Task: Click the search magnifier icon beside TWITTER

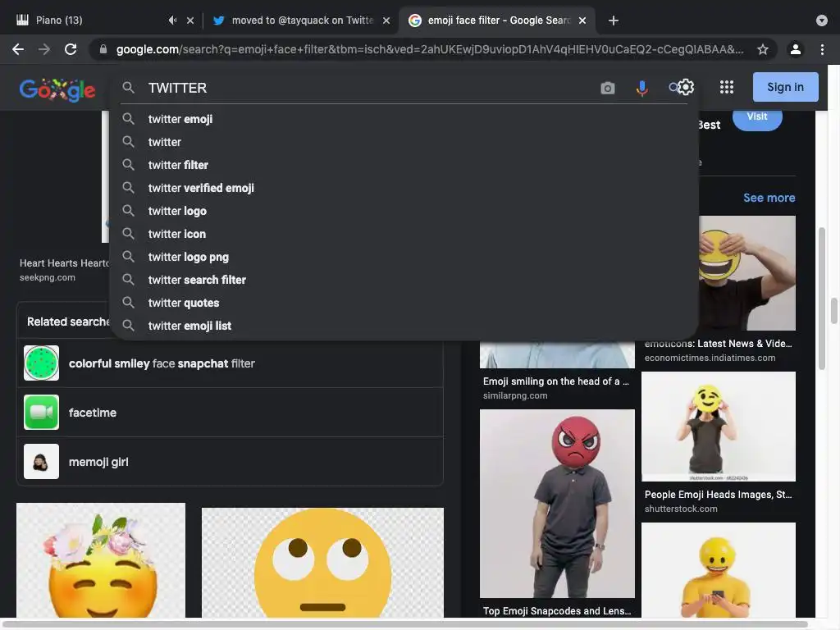Action: [x=128, y=87]
